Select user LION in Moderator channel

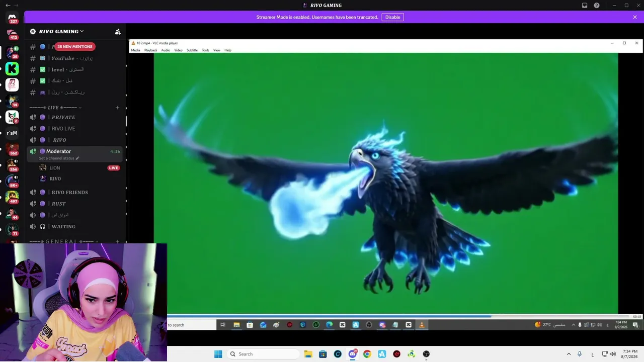point(55,168)
